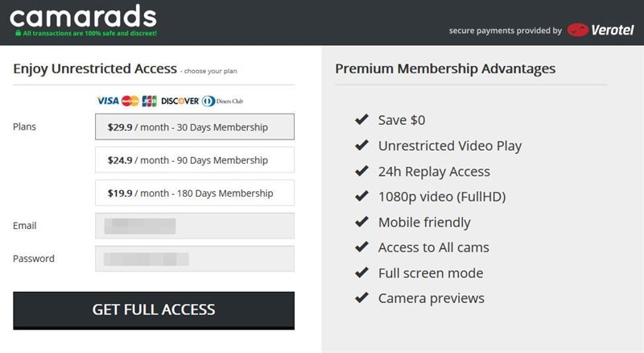
Task: Click the Visa card logo
Action: [108, 101]
